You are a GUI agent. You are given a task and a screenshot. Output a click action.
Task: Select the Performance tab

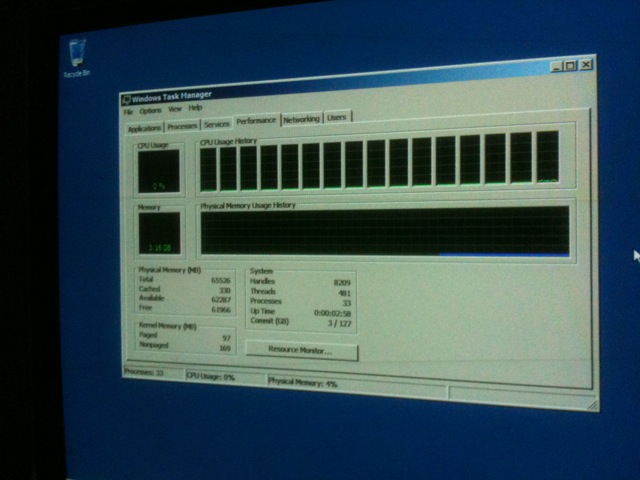pyautogui.click(x=256, y=121)
